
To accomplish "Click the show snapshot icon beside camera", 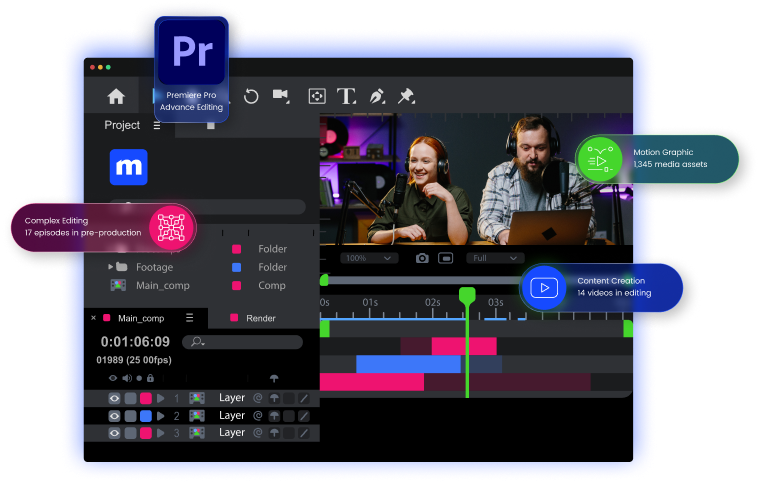I will click(445, 258).
